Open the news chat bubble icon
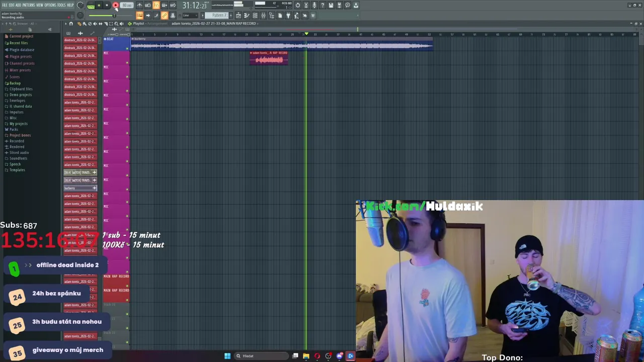 (x=347, y=5)
